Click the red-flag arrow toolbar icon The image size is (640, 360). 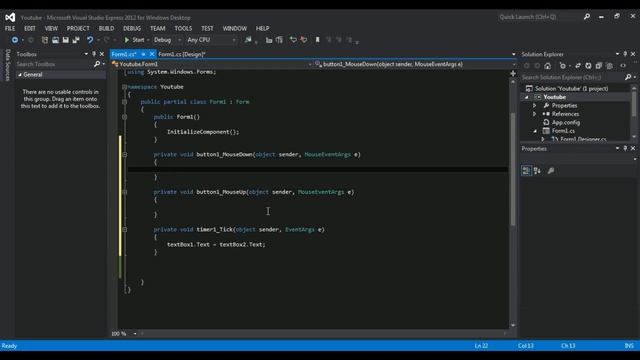pos(304,40)
